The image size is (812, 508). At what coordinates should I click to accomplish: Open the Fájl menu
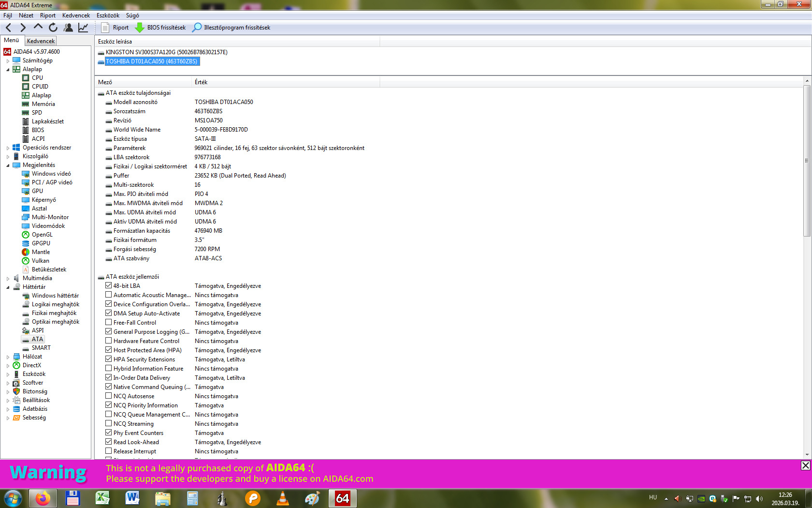[8, 15]
